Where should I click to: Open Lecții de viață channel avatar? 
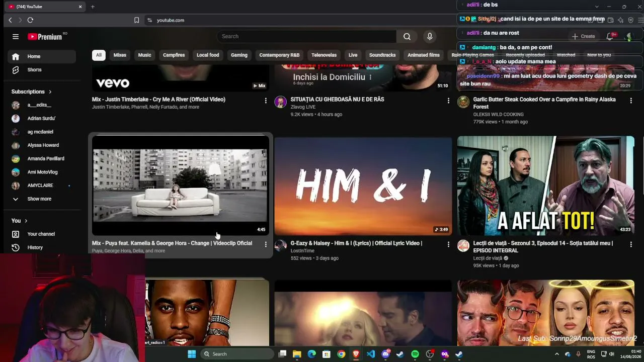click(x=463, y=246)
